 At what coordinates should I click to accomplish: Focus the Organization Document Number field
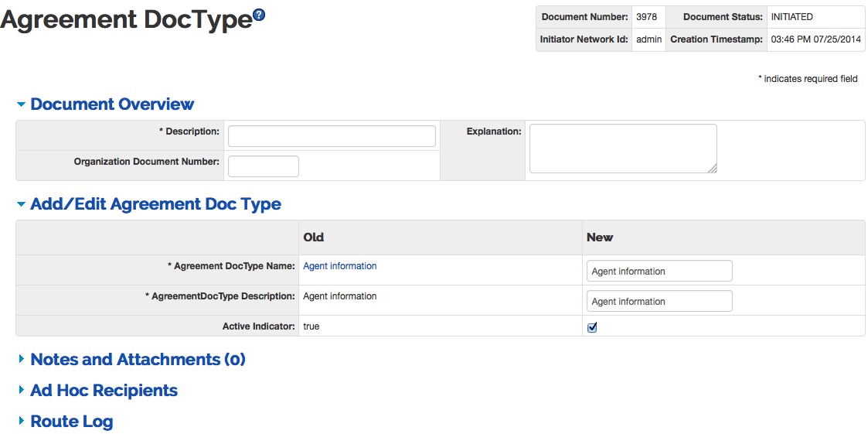263,166
